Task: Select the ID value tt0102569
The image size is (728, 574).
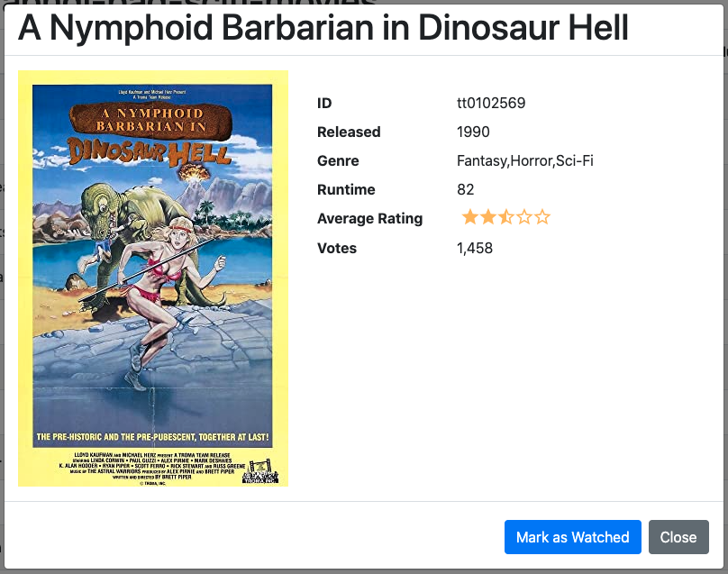Action: pos(491,103)
